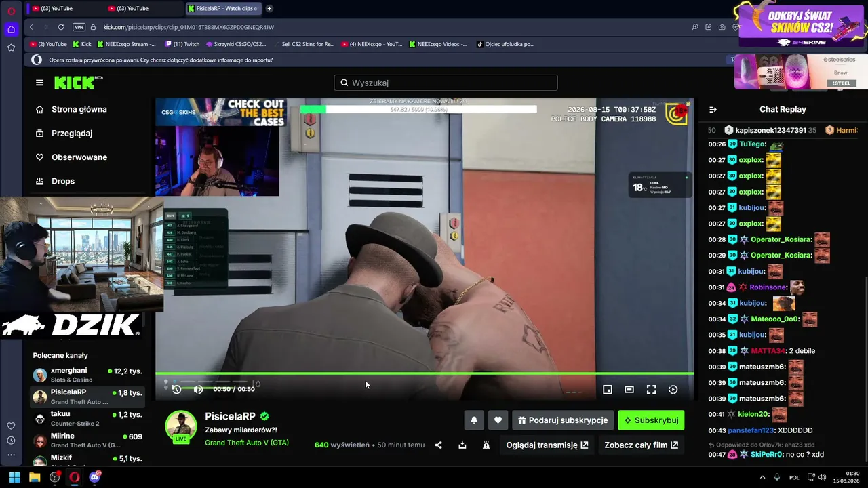Open takuu recommended channel

(x=87, y=418)
